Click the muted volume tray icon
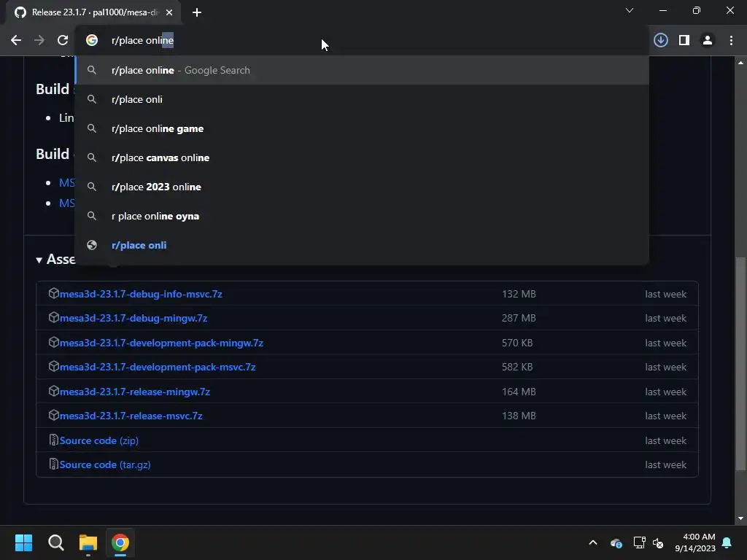The width and height of the screenshot is (747, 560). [658, 542]
